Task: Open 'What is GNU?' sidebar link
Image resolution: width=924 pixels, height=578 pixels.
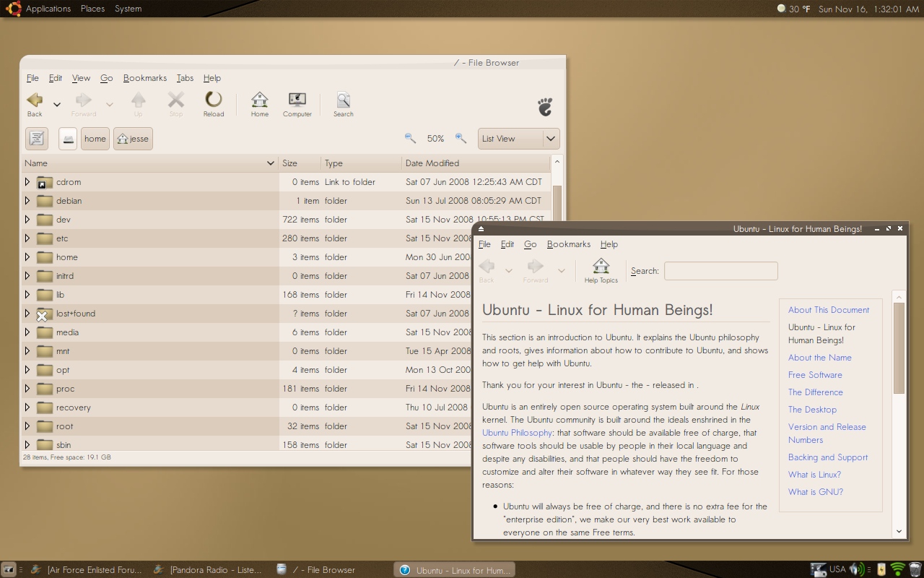Action: (x=816, y=492)
